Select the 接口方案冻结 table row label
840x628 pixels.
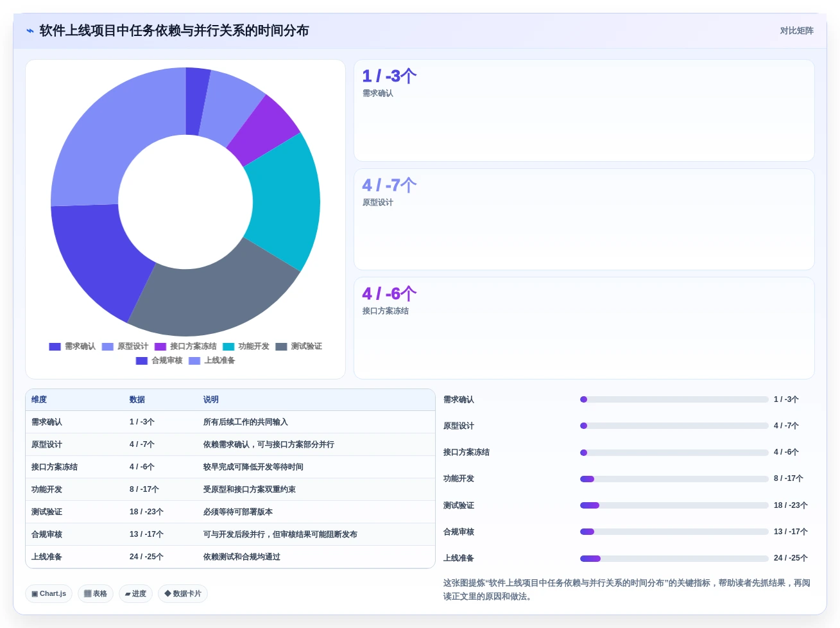coord(55,467)
